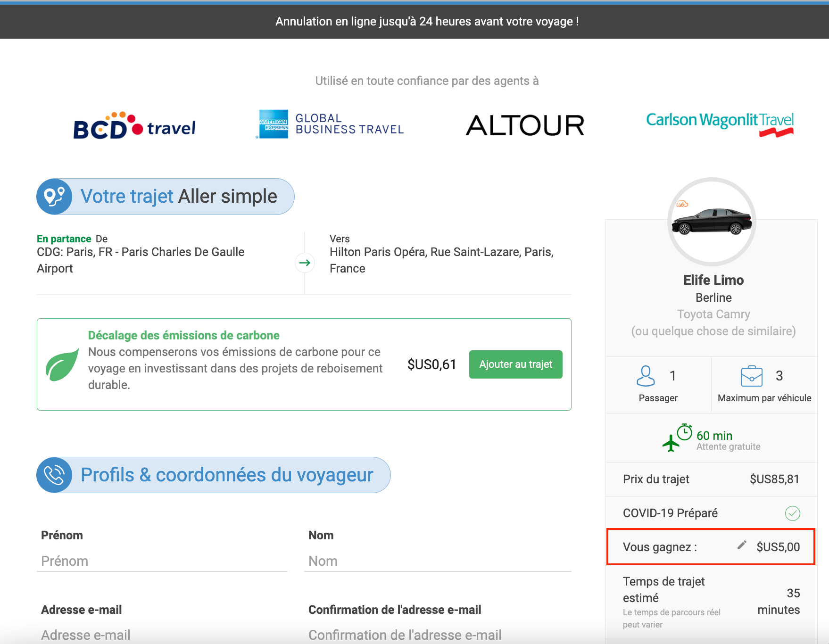Click the pencil edit icon next to Vous gagnez

[x=742, y=545]
